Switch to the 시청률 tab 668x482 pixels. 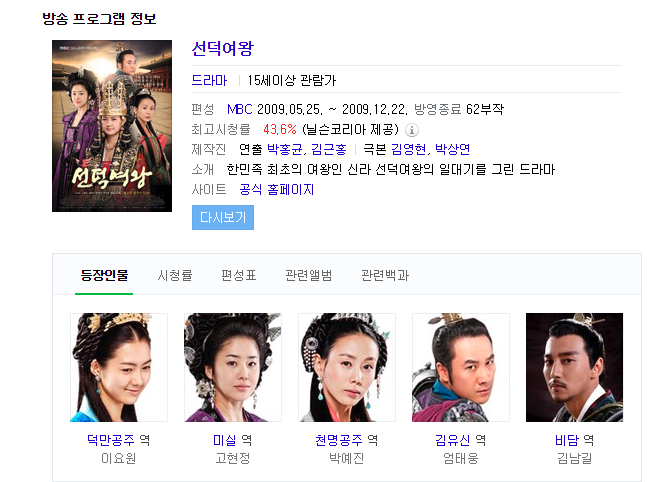[175, 275]
